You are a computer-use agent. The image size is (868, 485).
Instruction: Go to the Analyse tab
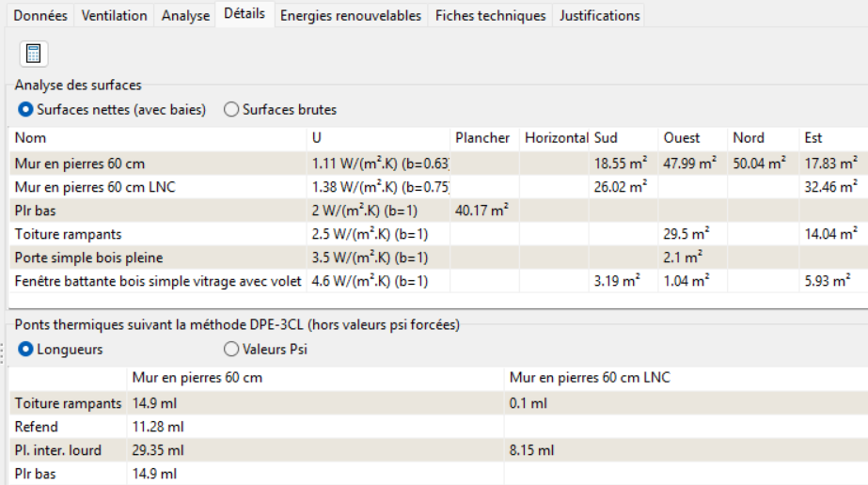click(x=185, y=15)
